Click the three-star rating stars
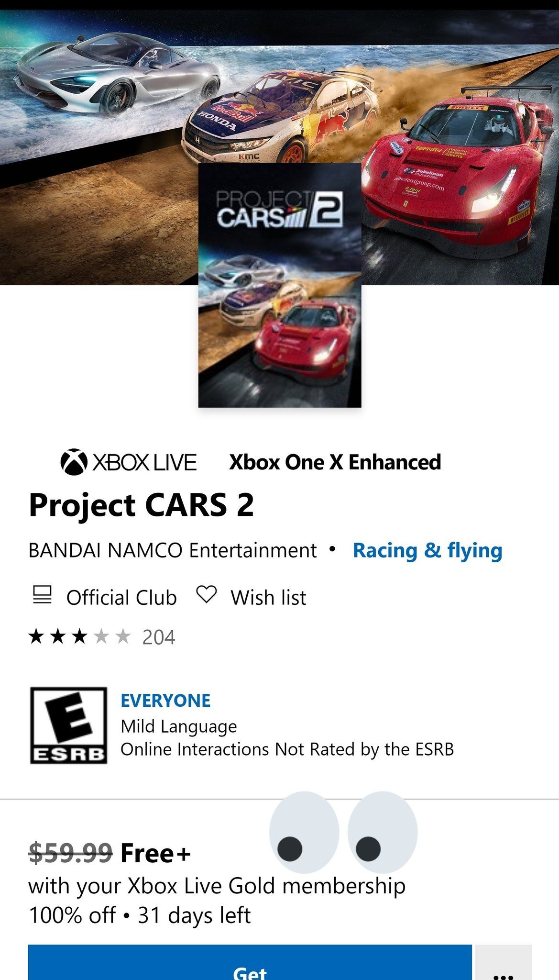The image size is (559, 980). click(x=79, y=637)
